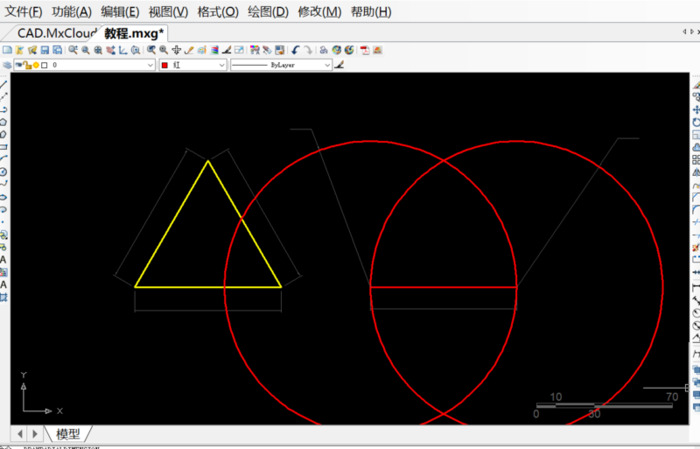Toggle the layer lightbulb visibility icon
Viewport: 700px width, 449px height.
click(x=19, y=65)
